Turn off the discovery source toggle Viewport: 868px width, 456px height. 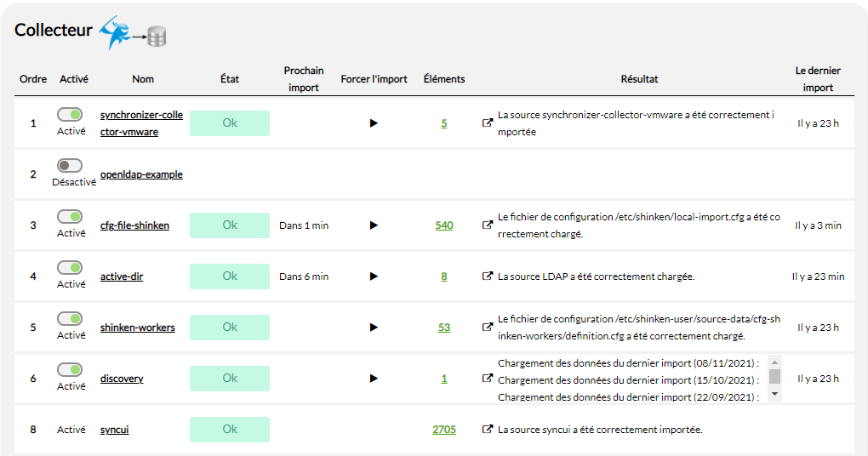click(70, 369)
